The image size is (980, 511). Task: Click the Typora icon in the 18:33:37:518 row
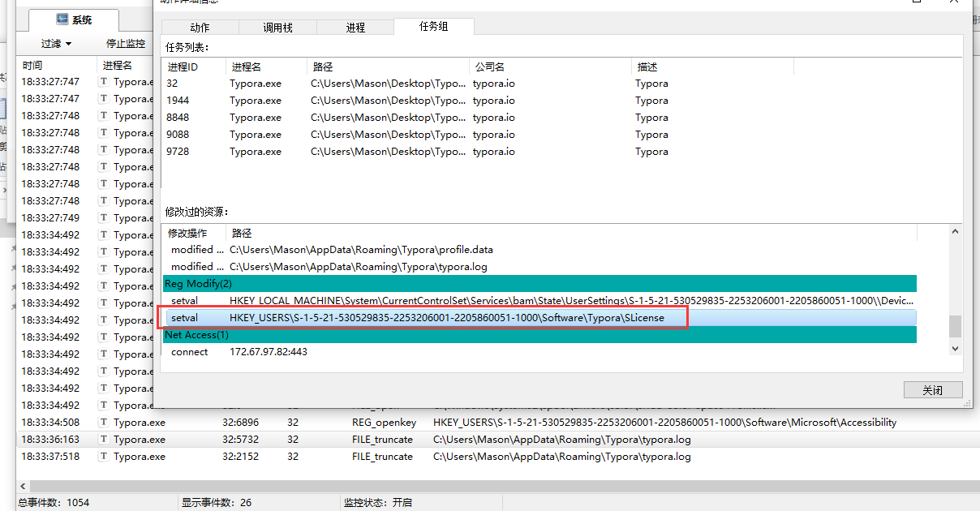pyautogui.click(x=104, y=457)
